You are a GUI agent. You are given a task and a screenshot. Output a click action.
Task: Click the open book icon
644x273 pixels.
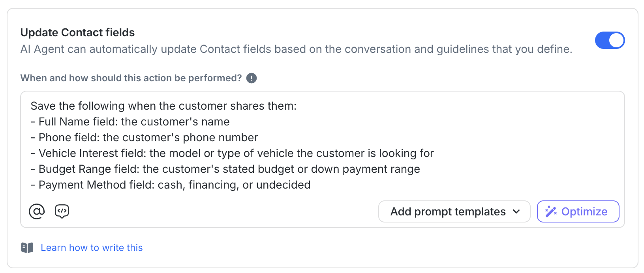pyautogui.click(x=27, y=248)
